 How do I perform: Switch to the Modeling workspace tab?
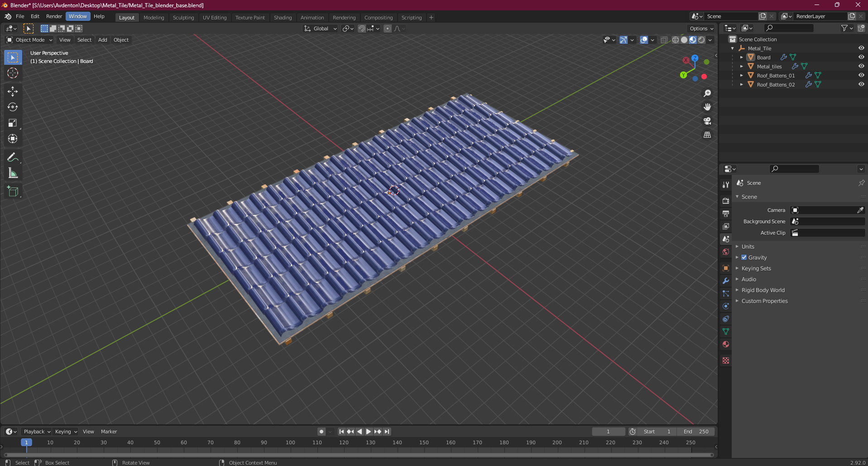[x=154, y=18]
